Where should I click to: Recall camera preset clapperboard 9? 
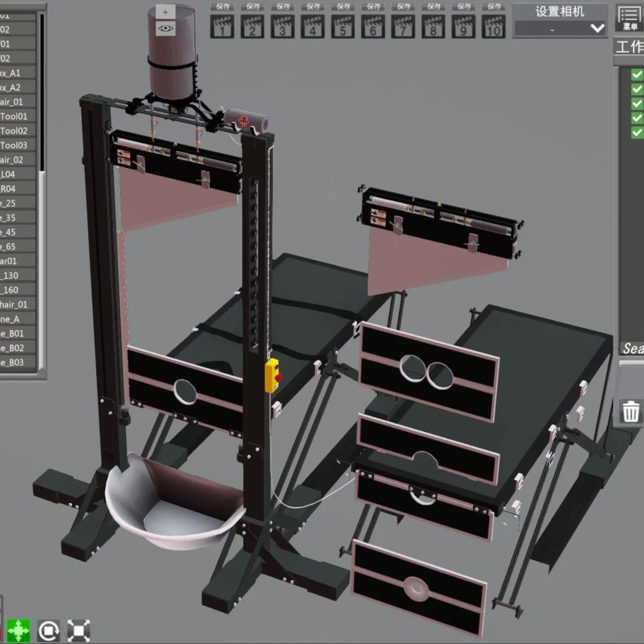[x=463, y=26]
